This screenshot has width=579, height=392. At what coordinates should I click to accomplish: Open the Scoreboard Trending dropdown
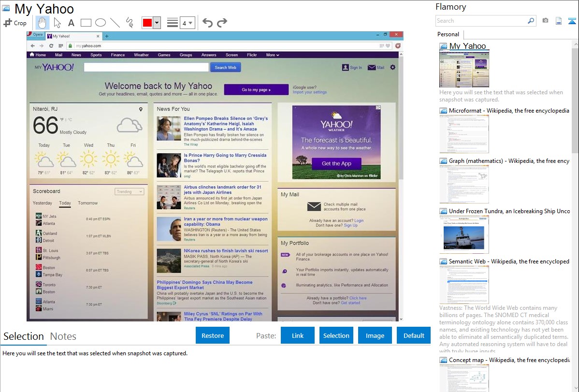129,192
